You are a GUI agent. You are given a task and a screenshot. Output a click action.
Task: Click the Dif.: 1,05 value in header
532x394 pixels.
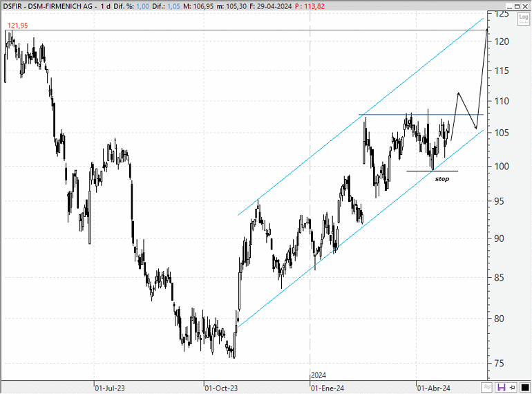166,6
